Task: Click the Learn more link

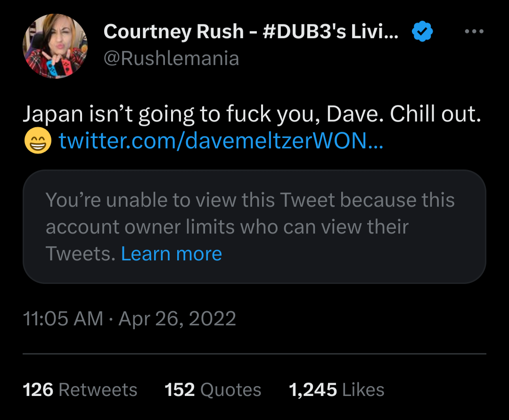Action: tap(171, 254)
